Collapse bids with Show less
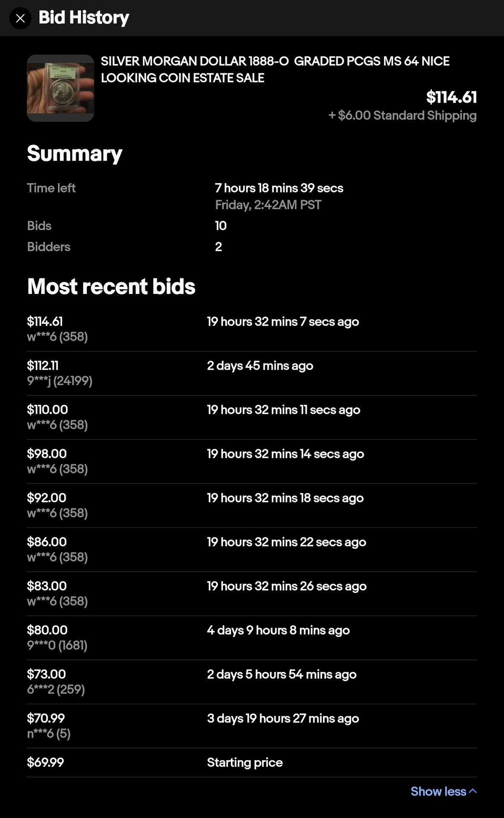Screen dimensions: 504x818 click(x=444, y=791)
